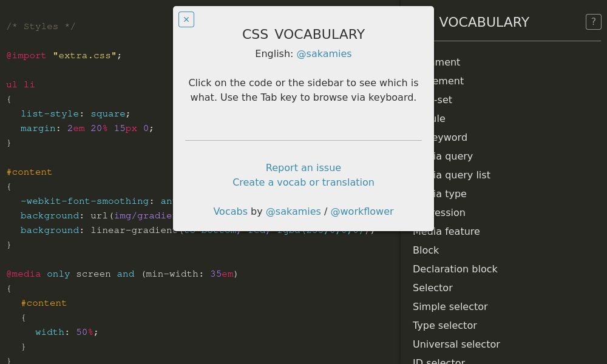Image resolution: width=607 pixels, height=364 pixels.
Task: Click the @import at-rule in the code
Action: click(27, 55)
